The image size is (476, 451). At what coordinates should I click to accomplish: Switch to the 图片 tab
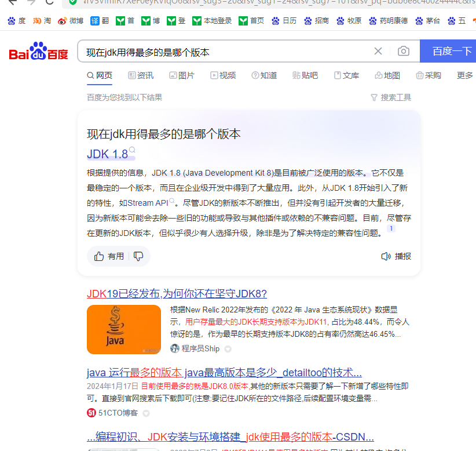pyautogui.click(x=182, y=75)
